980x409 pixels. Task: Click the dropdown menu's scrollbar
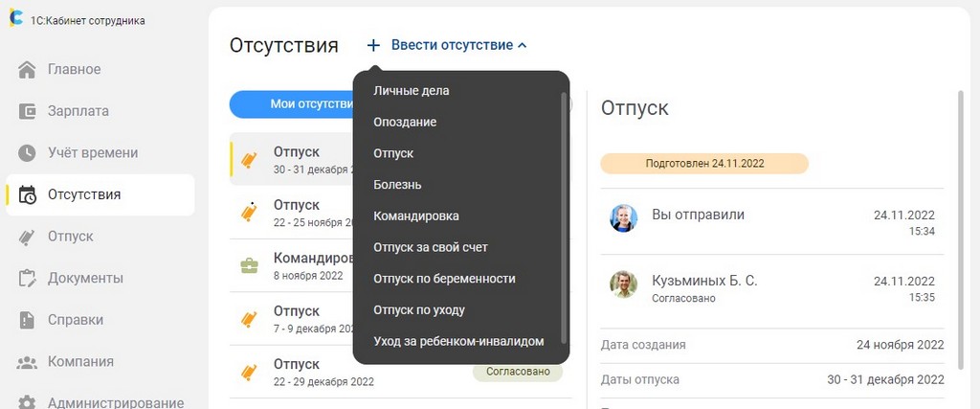tap(564, 217)
